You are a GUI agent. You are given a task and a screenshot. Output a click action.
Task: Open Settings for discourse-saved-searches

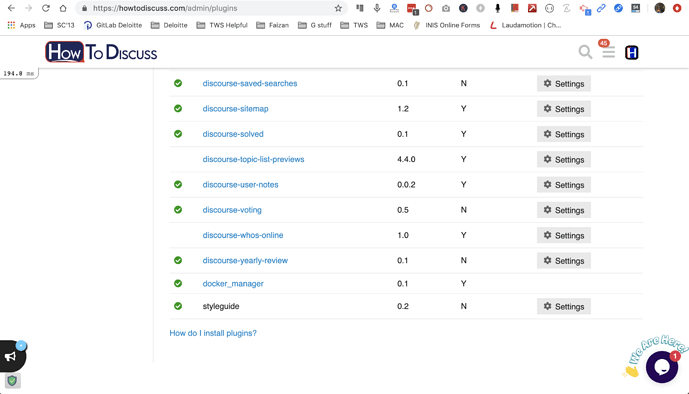pos(564,83)
